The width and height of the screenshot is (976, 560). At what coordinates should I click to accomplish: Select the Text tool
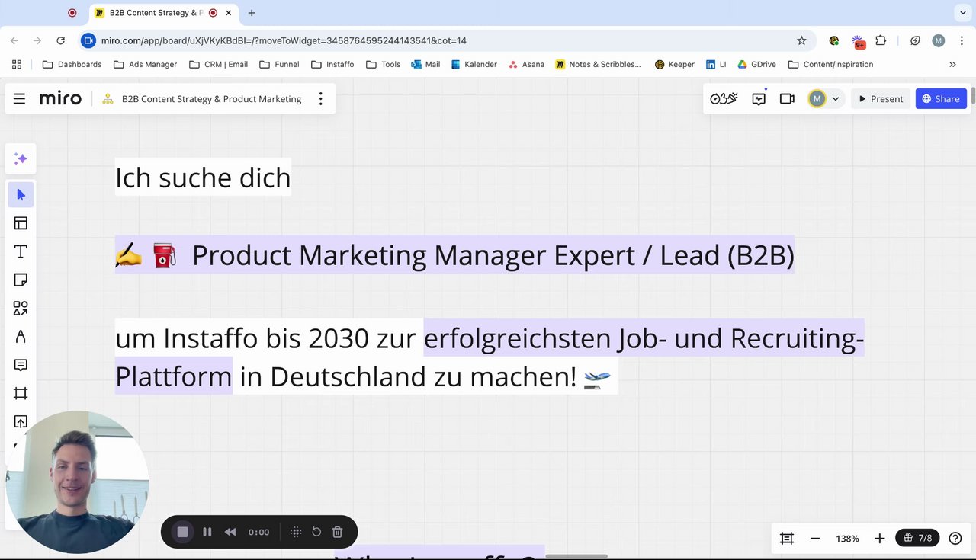[21, 251]
